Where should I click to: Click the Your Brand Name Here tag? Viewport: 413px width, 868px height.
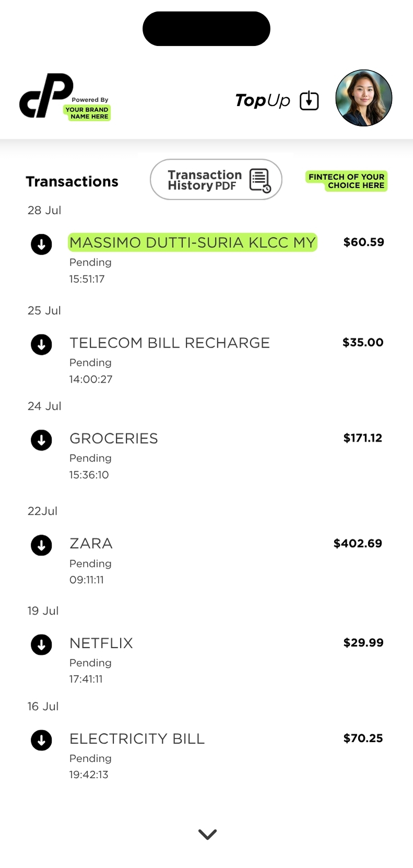[x=87, y=113]
